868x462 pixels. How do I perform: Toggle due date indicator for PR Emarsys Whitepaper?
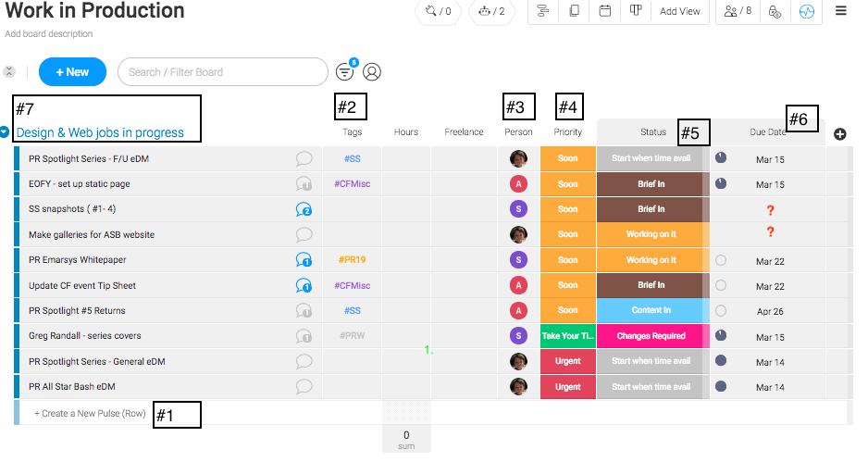coord(721,260)
